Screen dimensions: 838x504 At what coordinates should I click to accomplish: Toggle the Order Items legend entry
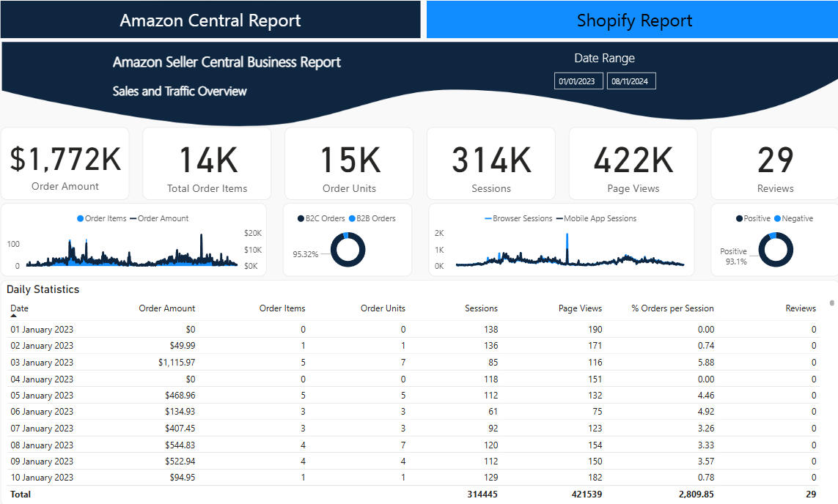coord(108,218)
